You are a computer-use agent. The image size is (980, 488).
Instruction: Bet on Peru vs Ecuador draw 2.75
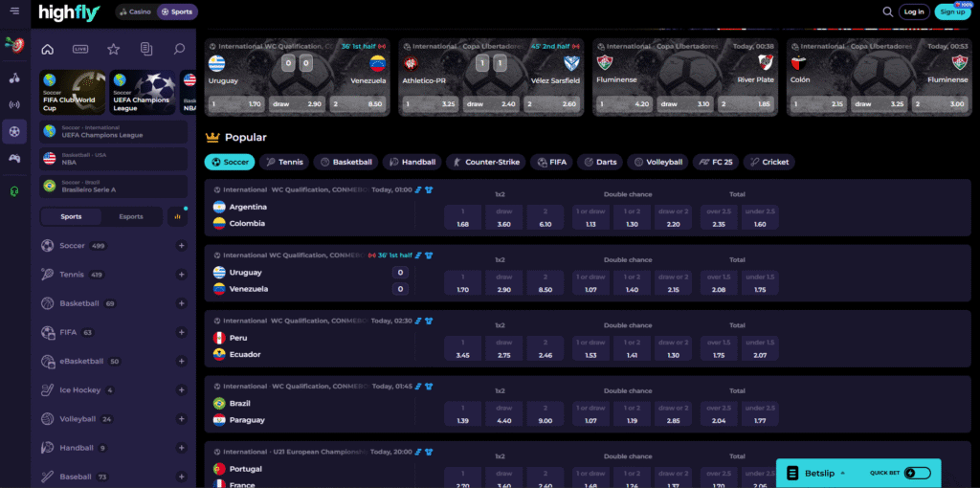pos(503,348)
